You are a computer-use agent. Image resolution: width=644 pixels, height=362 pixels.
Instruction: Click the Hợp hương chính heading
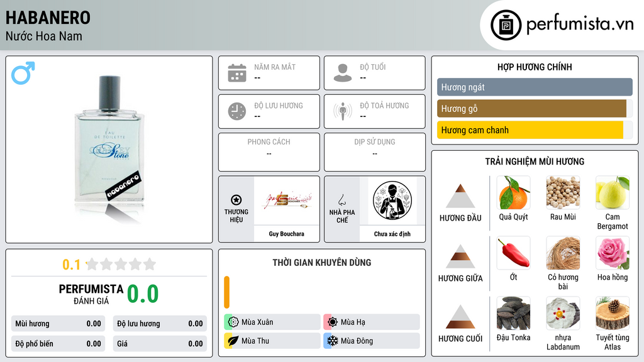click(x=535, y=67)
